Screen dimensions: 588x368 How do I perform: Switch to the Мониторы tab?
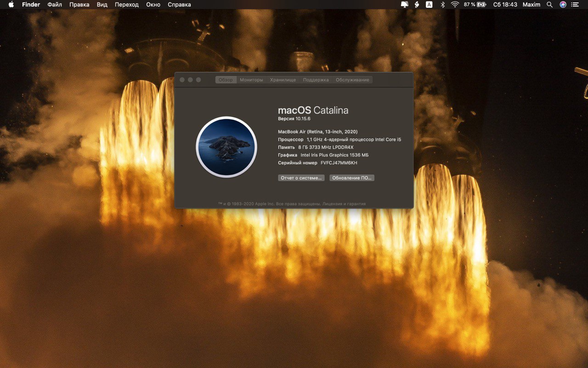[x=251, y=80]
